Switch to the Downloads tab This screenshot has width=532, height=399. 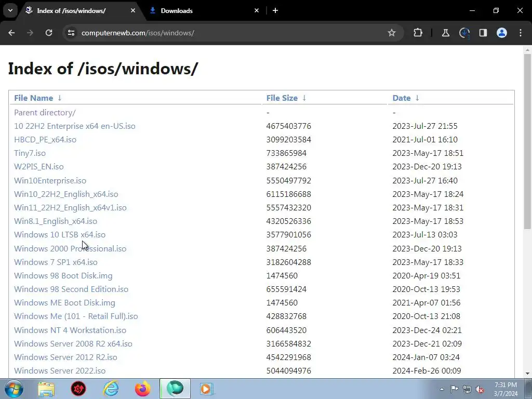coord(204,10)
